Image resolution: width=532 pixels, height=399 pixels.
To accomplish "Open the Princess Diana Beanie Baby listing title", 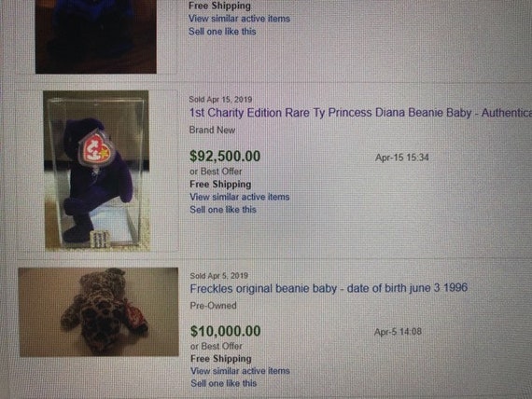I will (x=360, y=113).
